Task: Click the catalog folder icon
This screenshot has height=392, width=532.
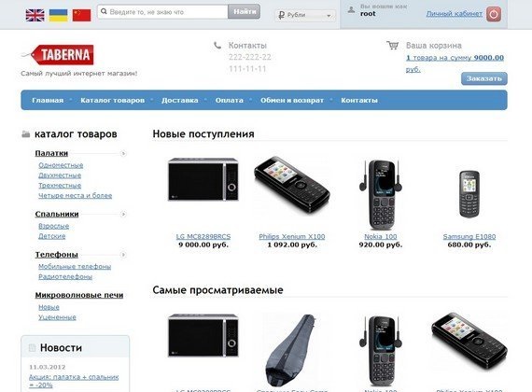Action: coord(26,134)
